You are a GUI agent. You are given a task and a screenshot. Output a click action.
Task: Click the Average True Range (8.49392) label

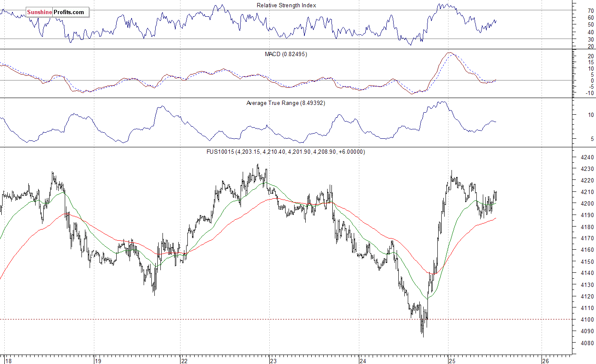286,103
